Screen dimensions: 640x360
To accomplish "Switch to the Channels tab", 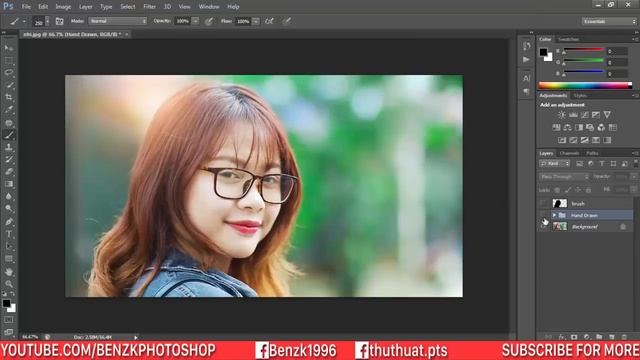I will (x=569, y=153).
